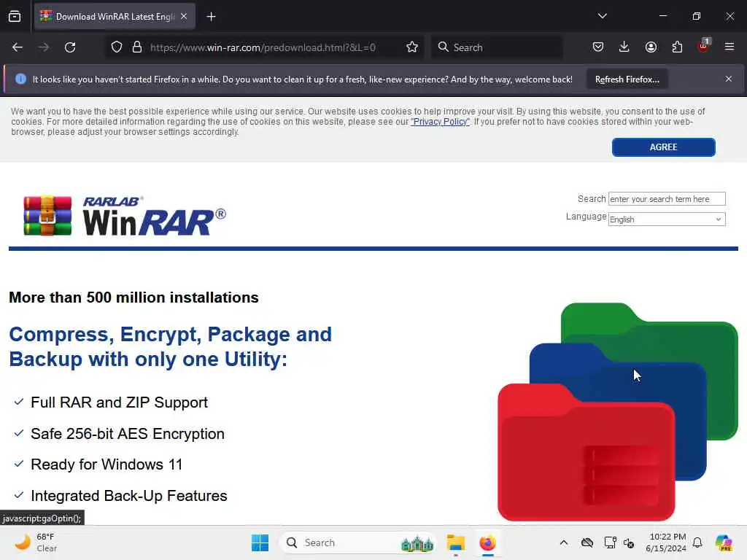The width and height of the screenshot is (747, 560).
Task: Click the Refresh Firefox button
Action: pos(627,79)
